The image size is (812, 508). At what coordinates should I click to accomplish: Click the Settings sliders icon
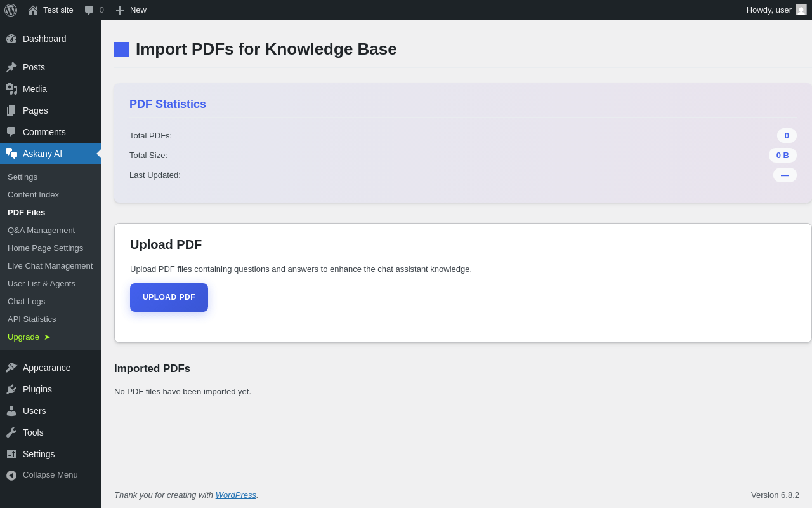coord(11,454)
